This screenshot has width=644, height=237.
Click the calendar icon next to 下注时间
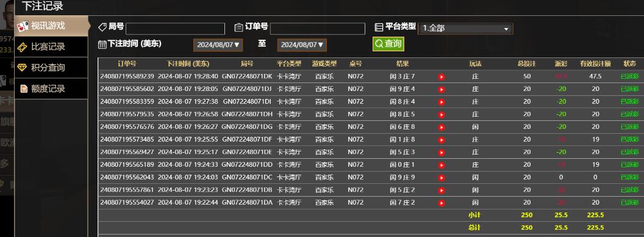(x=102, y=45)
